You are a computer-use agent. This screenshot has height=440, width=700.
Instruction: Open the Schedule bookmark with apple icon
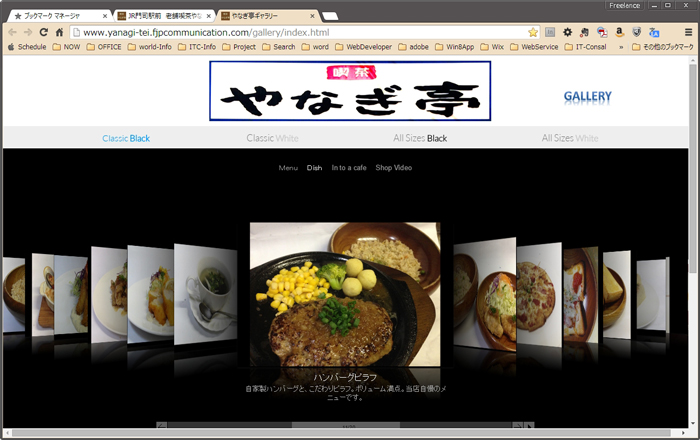coord(27,47)
